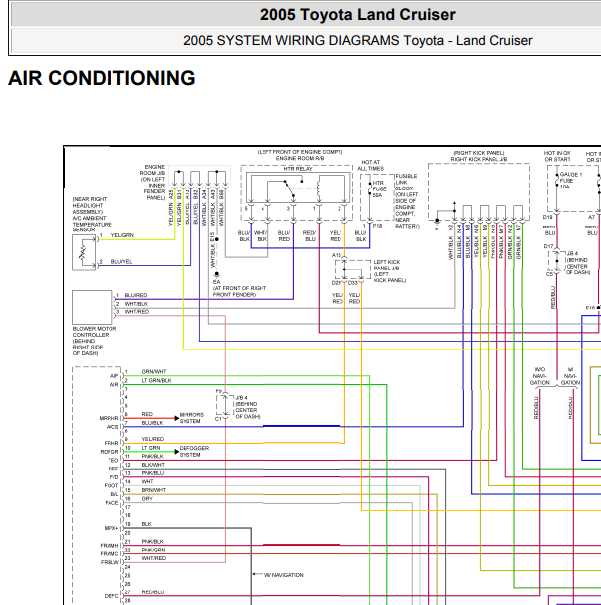Select the "RED" wire label at pin 6

147,414
